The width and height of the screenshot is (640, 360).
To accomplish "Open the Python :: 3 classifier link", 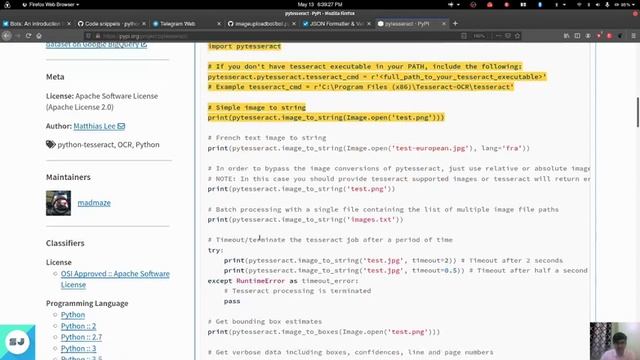I will tap(78, 349).
